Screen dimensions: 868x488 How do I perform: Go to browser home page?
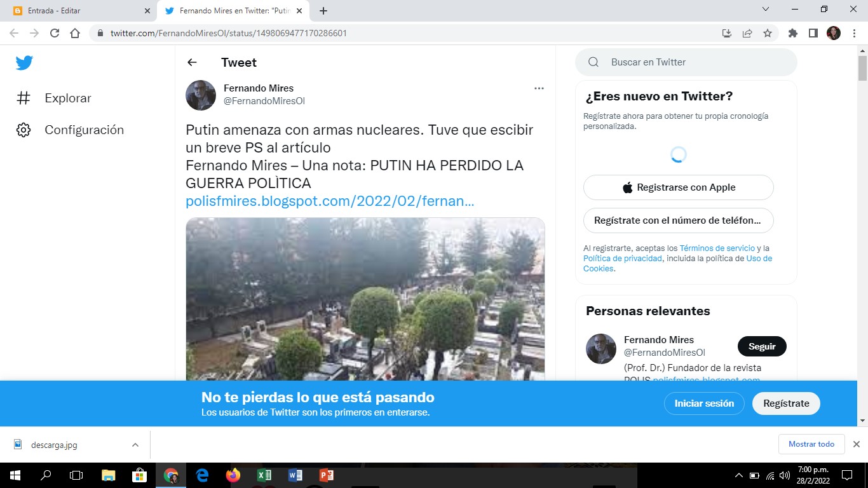pyautogui.click(x=75, y=33)
